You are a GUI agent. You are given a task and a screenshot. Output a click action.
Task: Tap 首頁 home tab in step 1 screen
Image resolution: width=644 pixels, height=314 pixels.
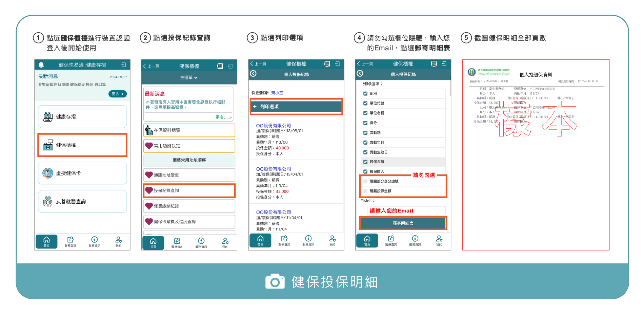(x=46, y=242)
